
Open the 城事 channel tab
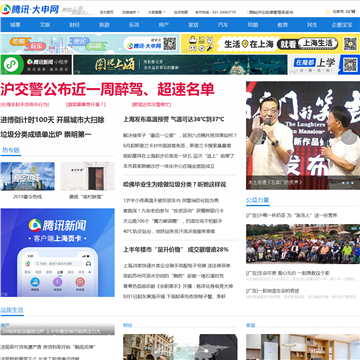[x=15, y=25]
